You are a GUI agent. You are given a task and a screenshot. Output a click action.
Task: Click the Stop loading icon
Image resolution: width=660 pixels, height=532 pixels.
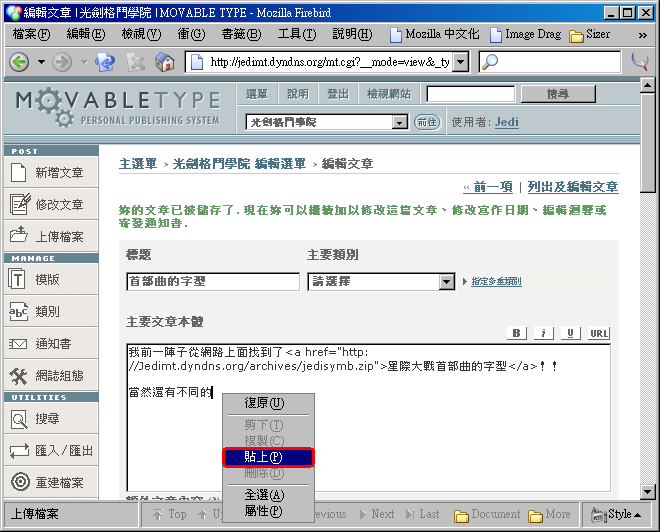click(x=136, y=62)
